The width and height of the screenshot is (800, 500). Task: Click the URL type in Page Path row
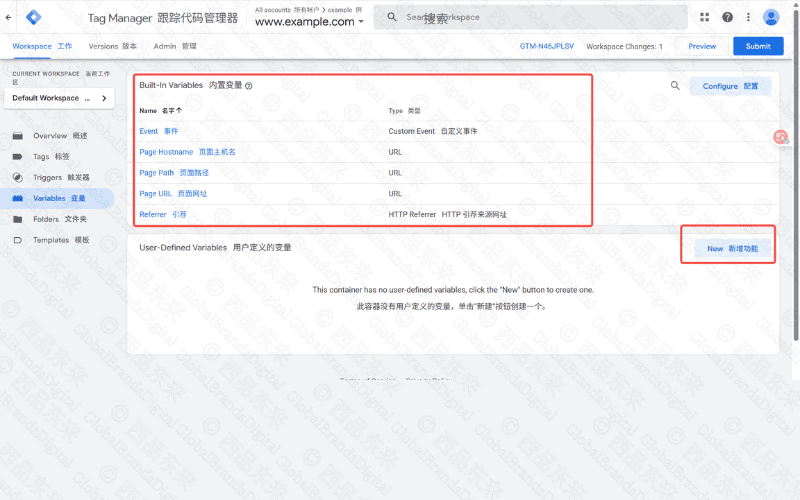point(395,173)
